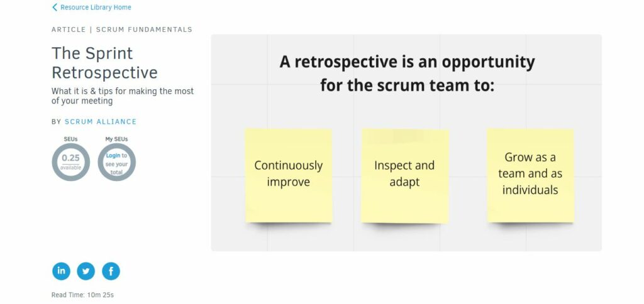Click the back chevron beside Resource Library
Screen dimensions: 644x304
tap(55, 8)
